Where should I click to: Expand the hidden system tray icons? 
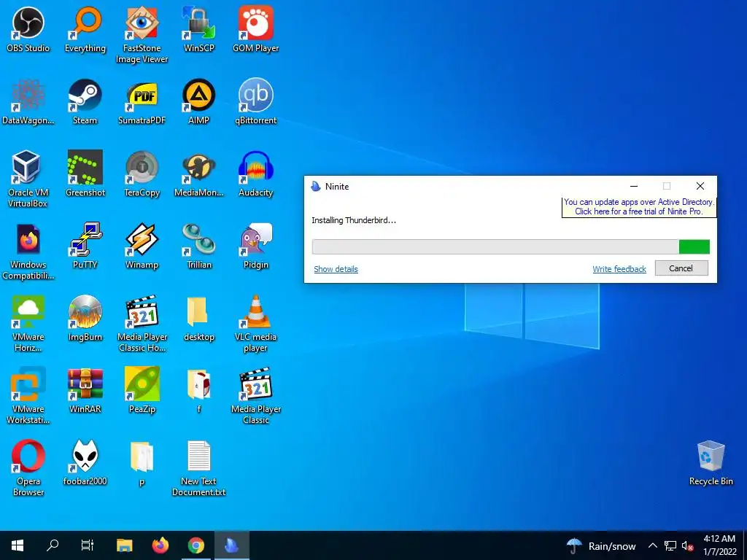[x=653, y=545]
